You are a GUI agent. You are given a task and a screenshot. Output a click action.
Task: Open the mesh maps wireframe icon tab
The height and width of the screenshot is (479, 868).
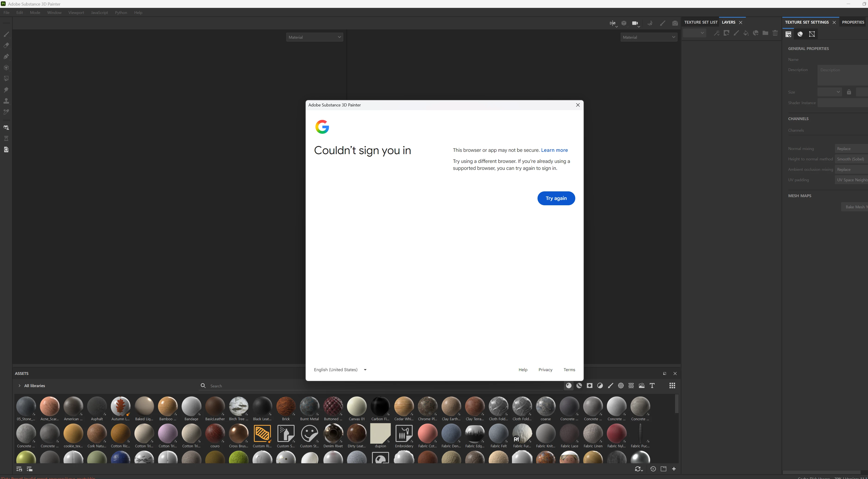pyautogui.click(x=812, y=34)
